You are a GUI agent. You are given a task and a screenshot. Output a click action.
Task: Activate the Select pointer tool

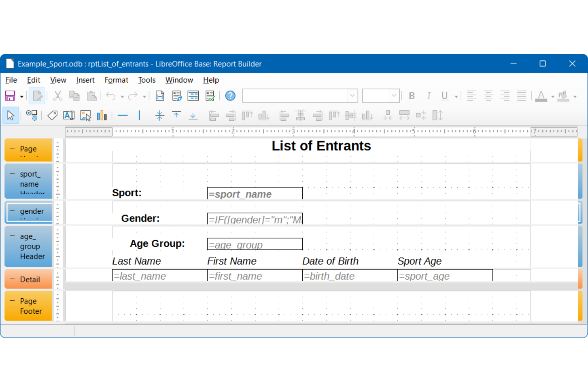tap(11, 115)
